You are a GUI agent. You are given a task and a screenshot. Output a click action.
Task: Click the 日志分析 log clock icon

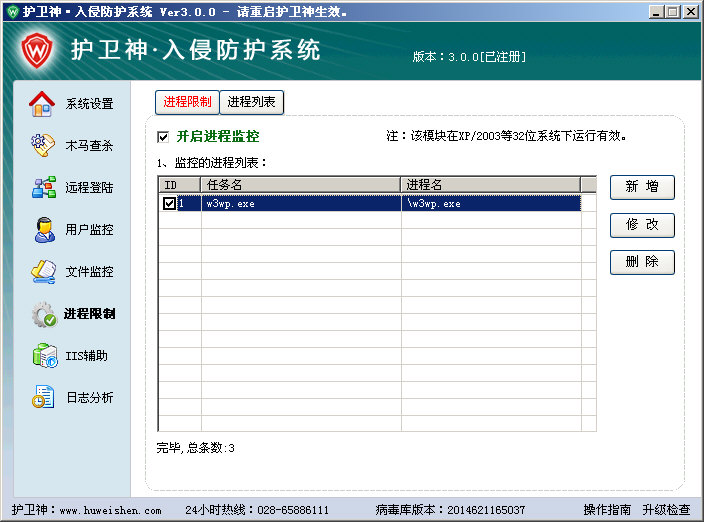point(43,397)
